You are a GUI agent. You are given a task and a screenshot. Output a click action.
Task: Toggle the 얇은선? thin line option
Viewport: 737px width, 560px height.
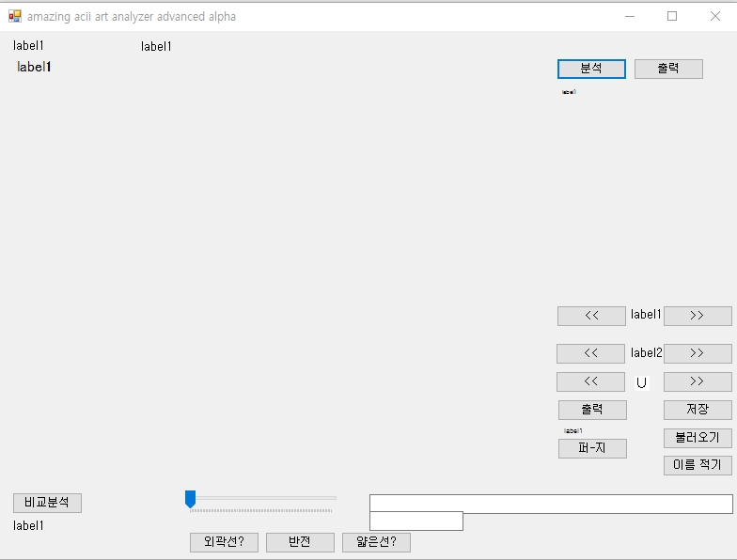pos(376,542)
